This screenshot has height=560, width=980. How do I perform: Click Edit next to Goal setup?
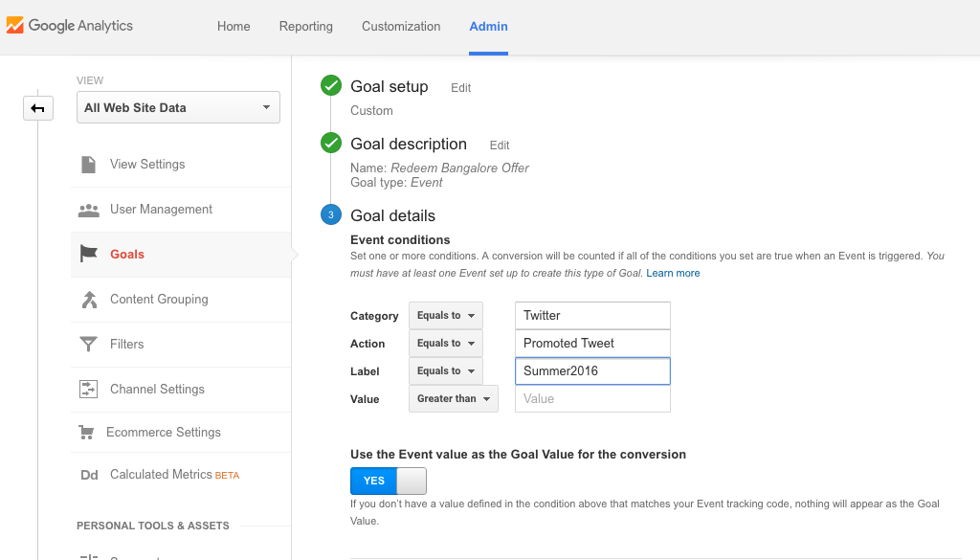[461, 88]
